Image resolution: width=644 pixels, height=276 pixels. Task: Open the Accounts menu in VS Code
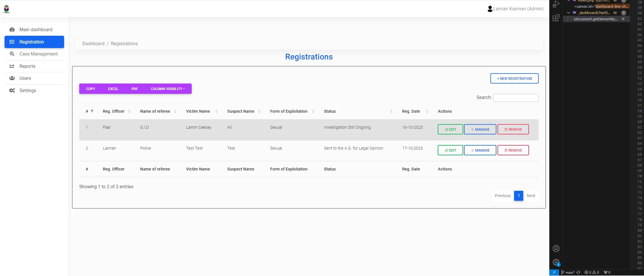pos(556,249)
